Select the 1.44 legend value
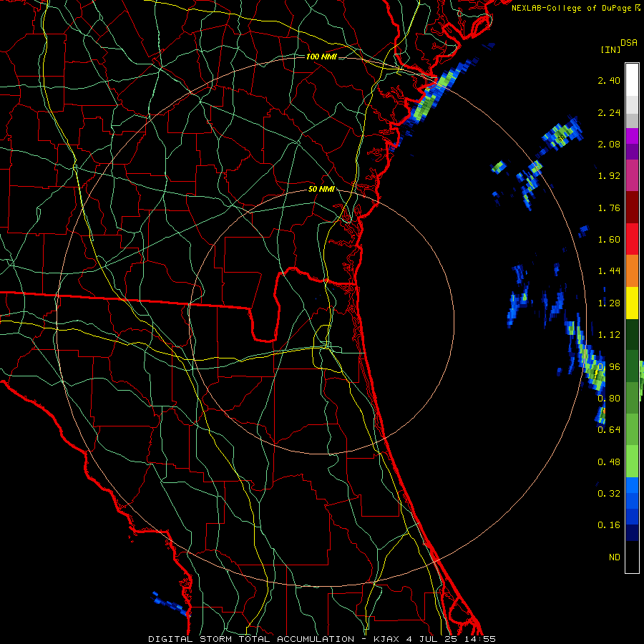The height and width of the screenshot is (644, 644). (x=609, y=271)
